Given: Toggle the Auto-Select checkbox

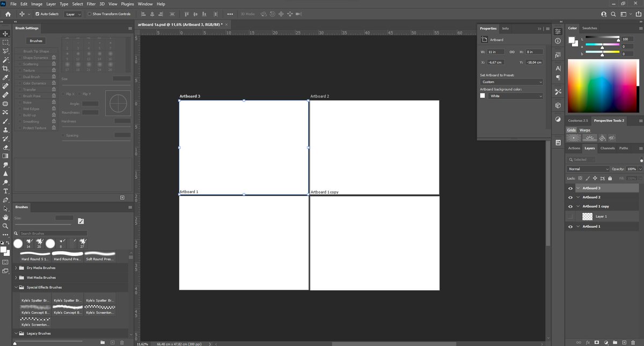Looking at the screenshot, I should 38,14.
